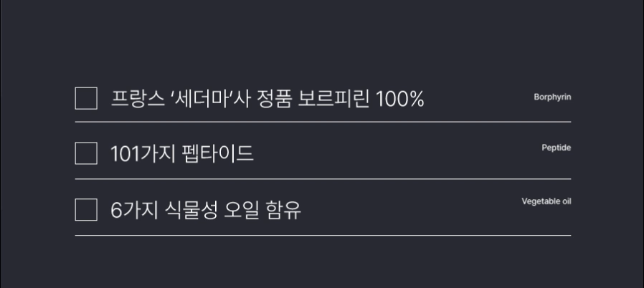Click the divider line below the Vegetable oil row
Screen dimensions: 644x288
[323, 235]
